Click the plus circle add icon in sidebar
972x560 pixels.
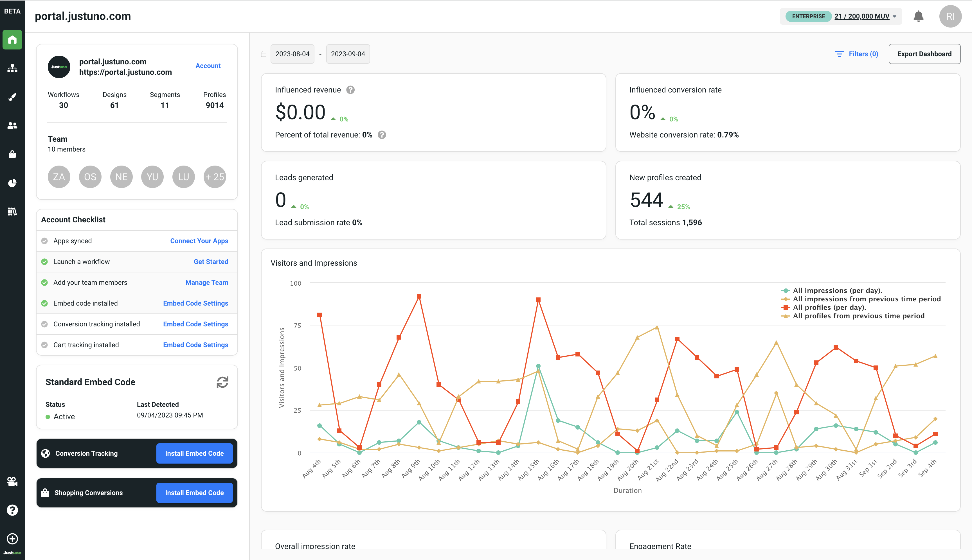click(x=12, y=538)
